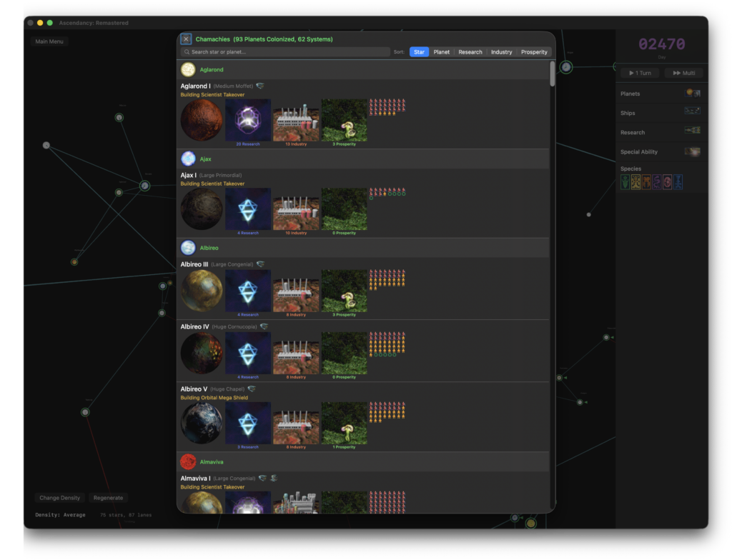
Task: Click Albireo IV industry factory image
Action: pyautogui.click(x=296, y=354)
